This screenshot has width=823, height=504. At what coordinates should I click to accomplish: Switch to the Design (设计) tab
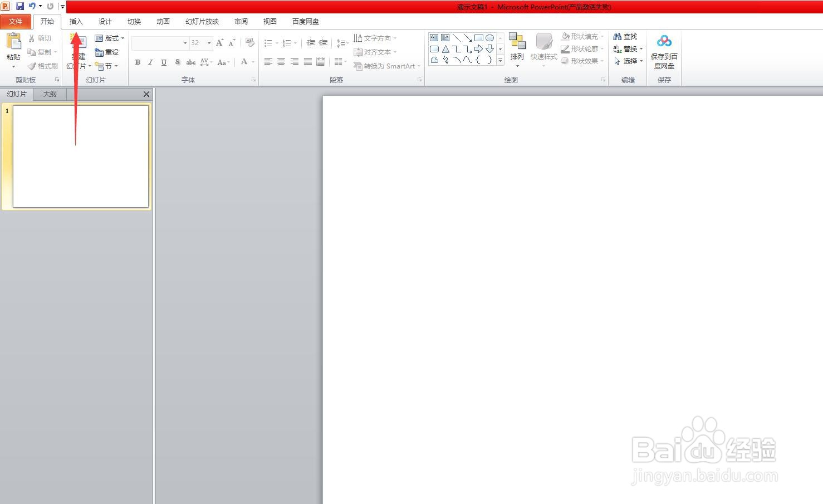click(x=105, y=22)
